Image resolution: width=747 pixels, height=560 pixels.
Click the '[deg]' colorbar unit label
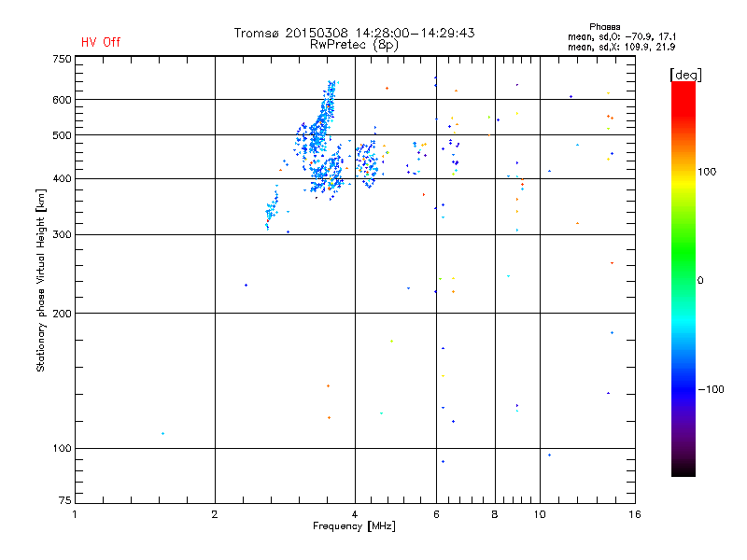(685, 75)
